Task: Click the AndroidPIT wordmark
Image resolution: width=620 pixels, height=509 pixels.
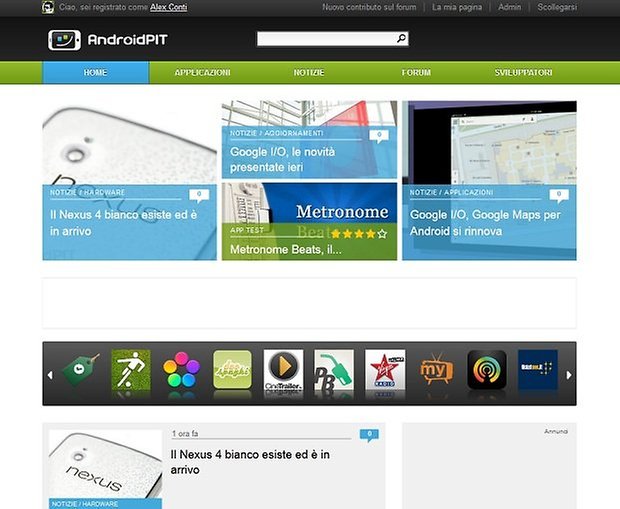Action: click(x=128, y=40)
